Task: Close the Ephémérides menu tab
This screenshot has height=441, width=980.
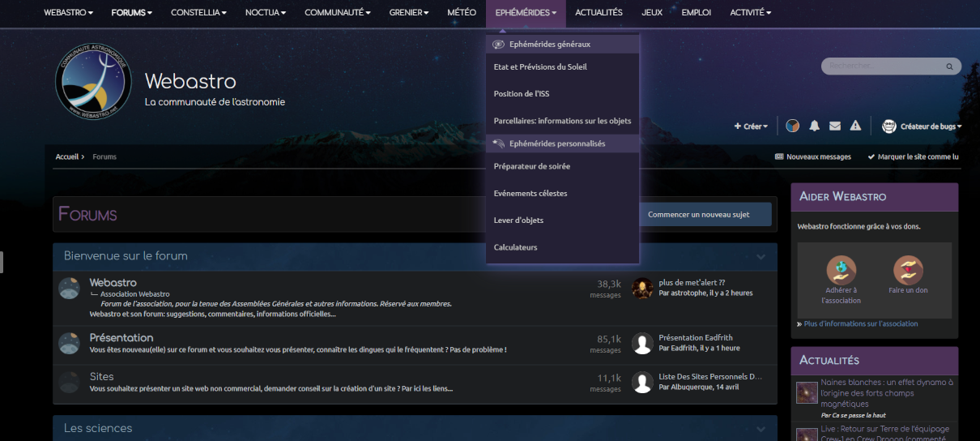Action: [526, 13]
